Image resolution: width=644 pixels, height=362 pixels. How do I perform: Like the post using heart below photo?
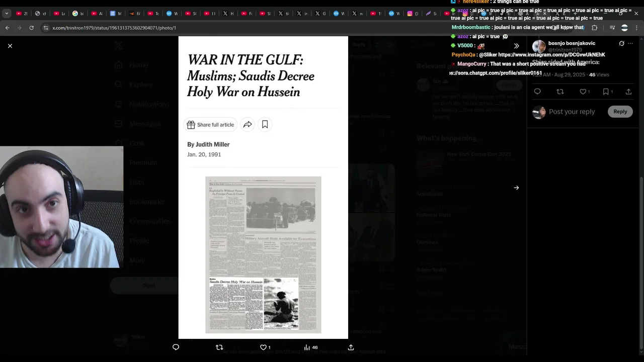(x=263, y=347)
